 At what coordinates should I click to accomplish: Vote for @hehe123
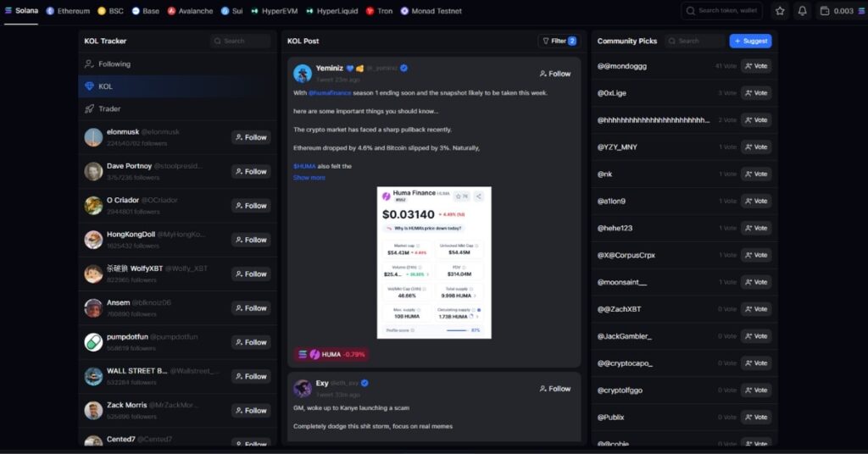756,228
